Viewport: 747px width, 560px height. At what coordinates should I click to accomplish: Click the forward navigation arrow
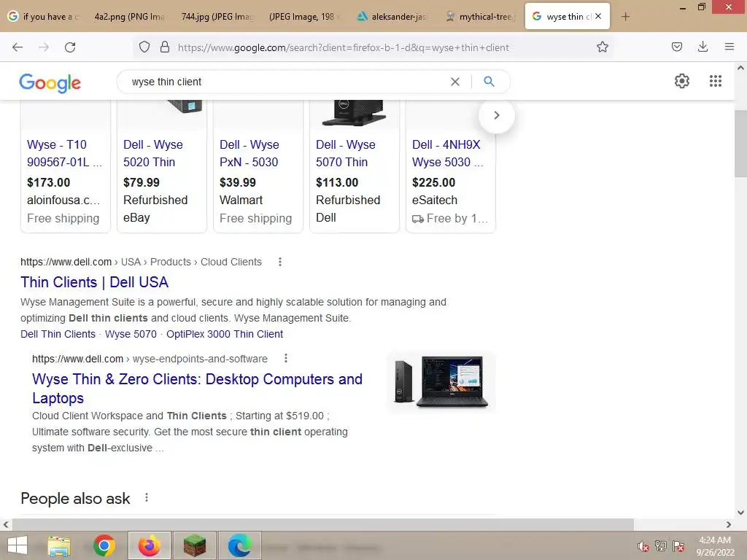[x=44, y=47]
